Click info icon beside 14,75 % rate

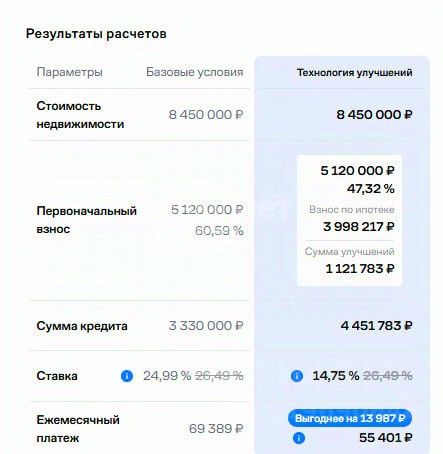point(297,376)
